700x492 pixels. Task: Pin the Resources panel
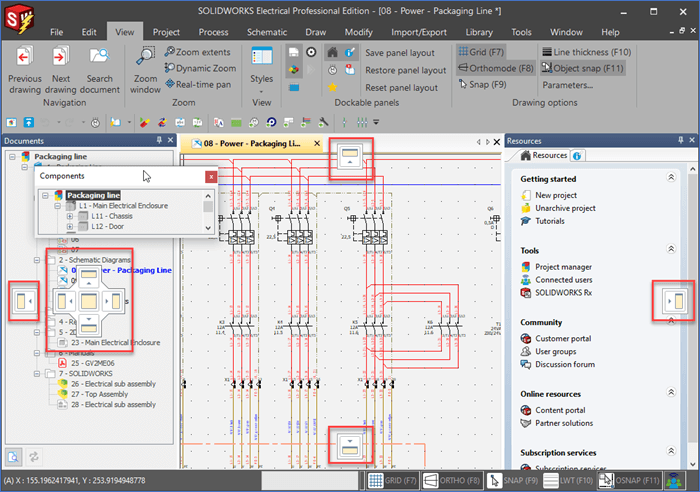[x=680, y=140]
